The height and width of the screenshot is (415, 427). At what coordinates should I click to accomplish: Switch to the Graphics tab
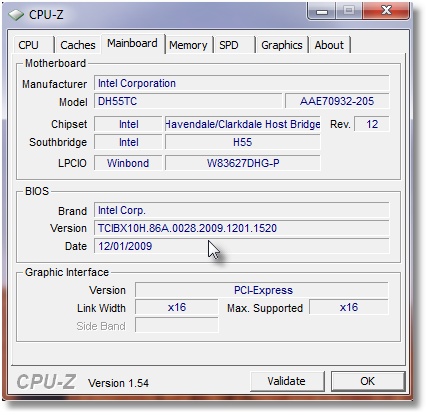[282, 45]
